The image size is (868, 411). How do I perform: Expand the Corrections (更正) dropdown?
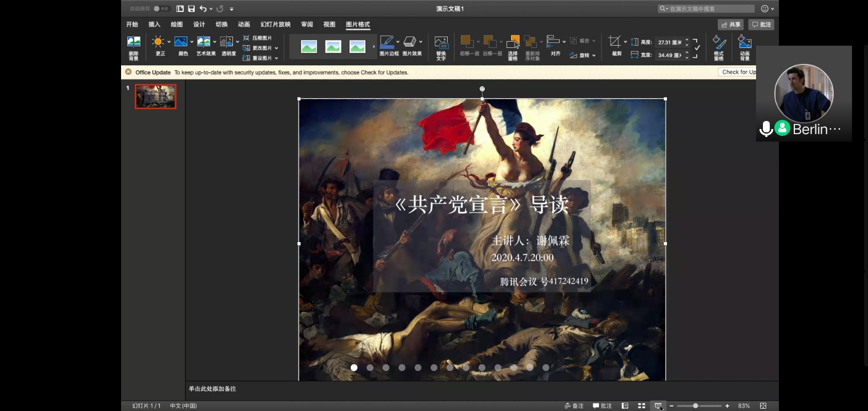pos(168,42)
